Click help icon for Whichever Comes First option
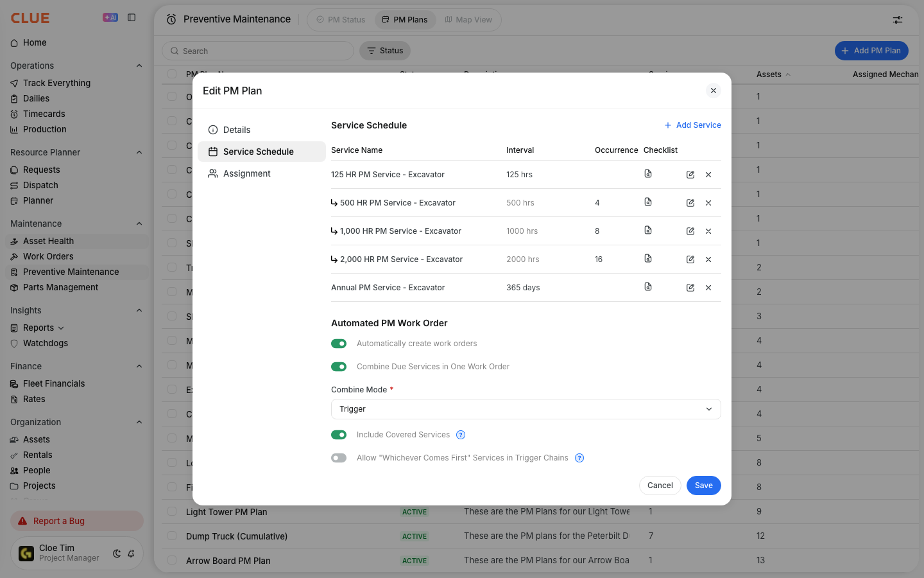Image resolution: width=924 pixels, height=578 pixels. click(x=579, y=458)
